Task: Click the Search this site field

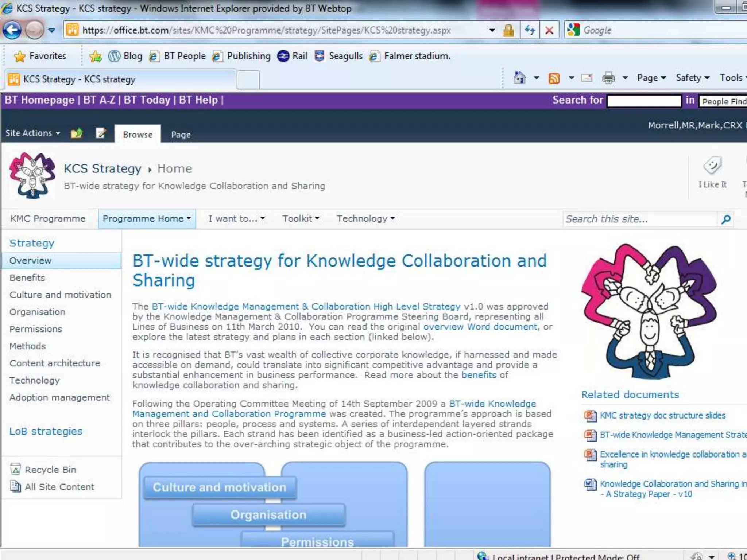Action: 640,219
